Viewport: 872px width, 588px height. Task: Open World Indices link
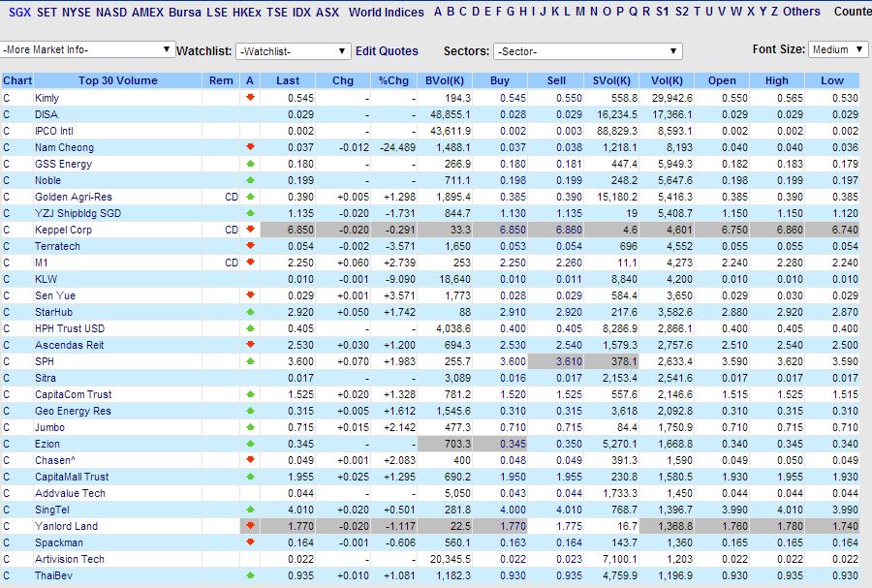[387, 12]
